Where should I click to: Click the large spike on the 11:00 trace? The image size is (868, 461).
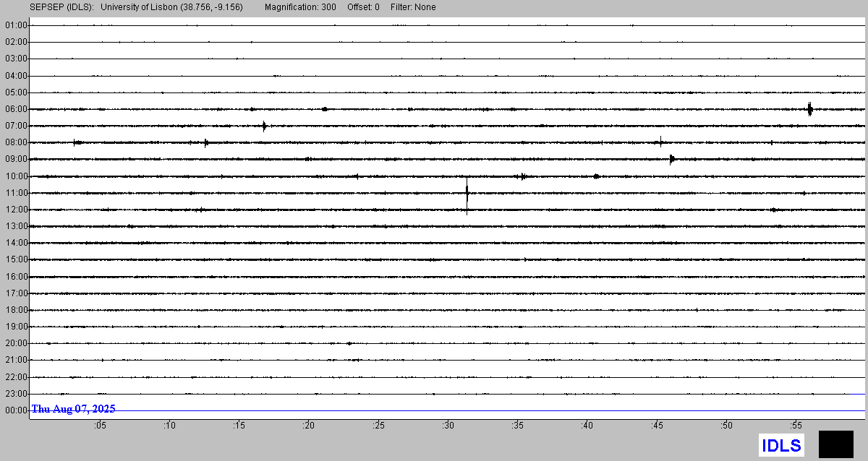tap(467, 194)
